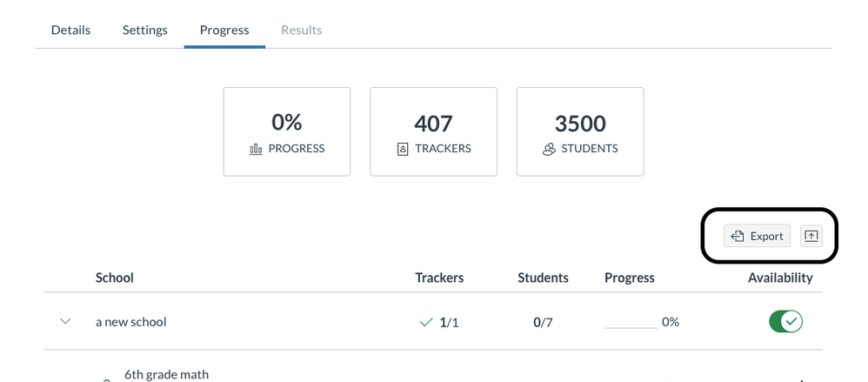Viewport: 868px width, 382px height.
Task: Click the School column header
Action: pos(115,278)
